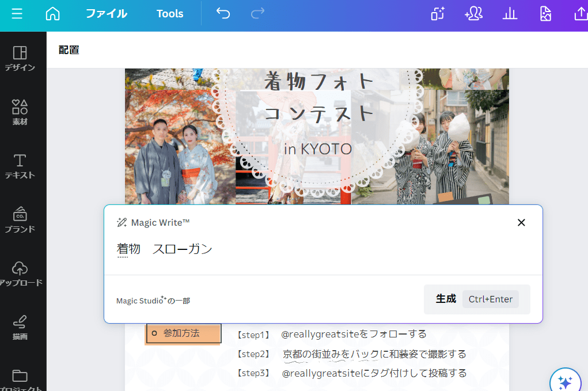This screenshot has width=588, height=391.
Task: Open the ファイル menu
Action: (106, 14)
